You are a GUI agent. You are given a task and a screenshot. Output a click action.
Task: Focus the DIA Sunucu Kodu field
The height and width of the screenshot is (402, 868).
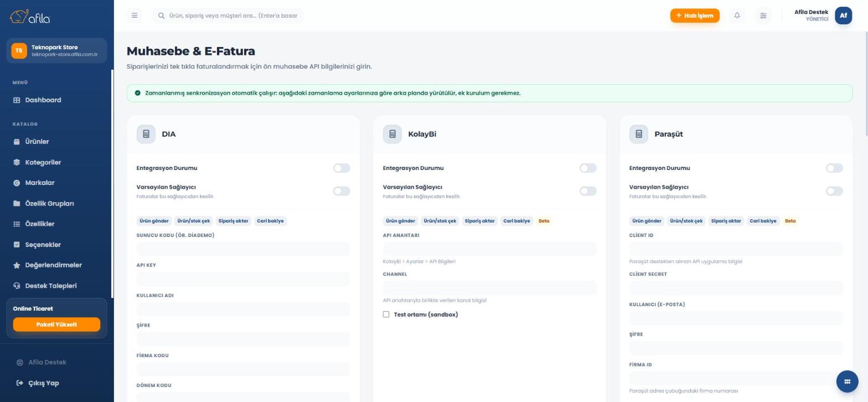coord(243,249)
